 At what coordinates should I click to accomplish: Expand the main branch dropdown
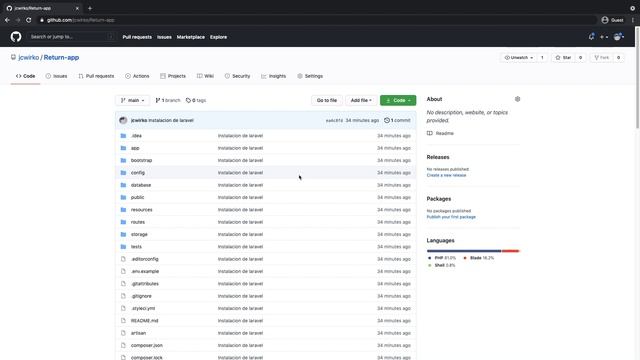click(x=133, y=100)
